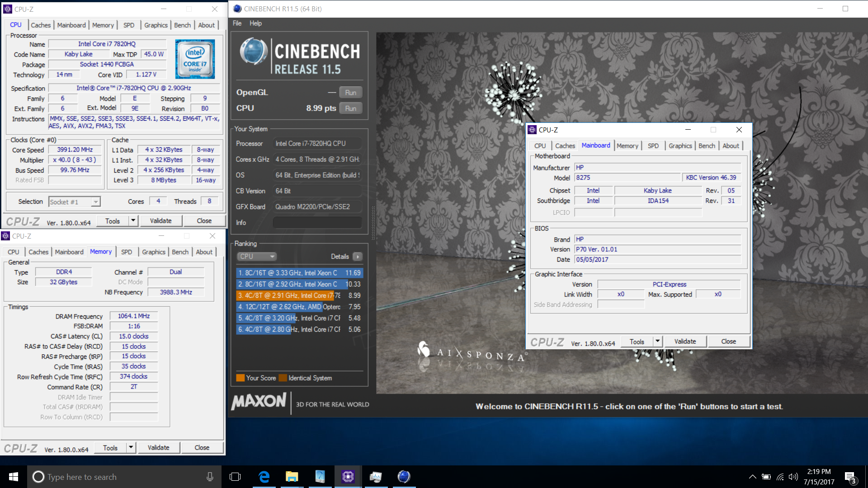This screenshot has width=868, height=488.
Task: Click Validate in the Mainboard CPU-Z window
Action: pyautogui.click(x=685, y=342)
